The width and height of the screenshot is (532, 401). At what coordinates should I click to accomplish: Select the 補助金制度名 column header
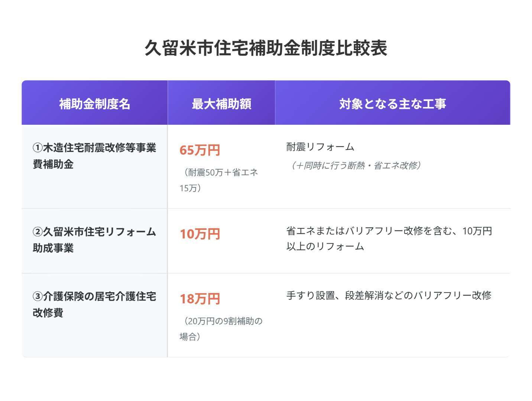coord(95,104)
